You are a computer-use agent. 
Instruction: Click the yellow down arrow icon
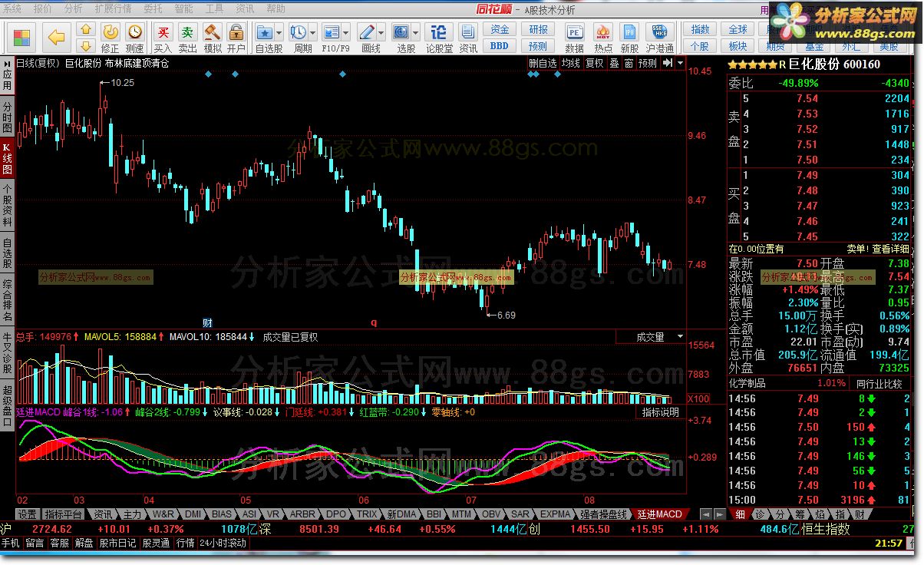click(x=85, y=45)
